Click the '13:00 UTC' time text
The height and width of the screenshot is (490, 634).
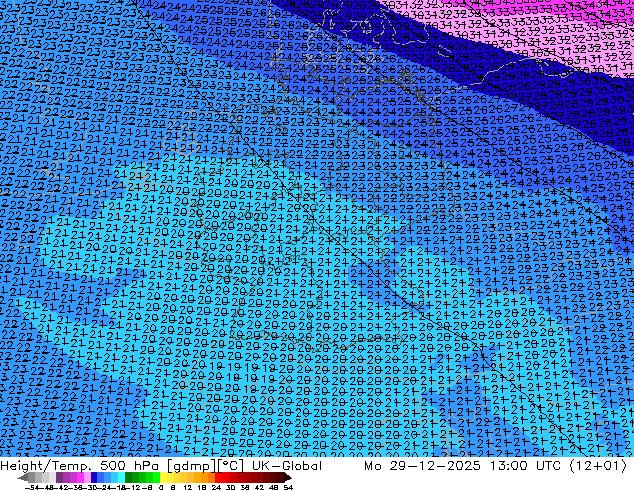(x=525, y=466)
